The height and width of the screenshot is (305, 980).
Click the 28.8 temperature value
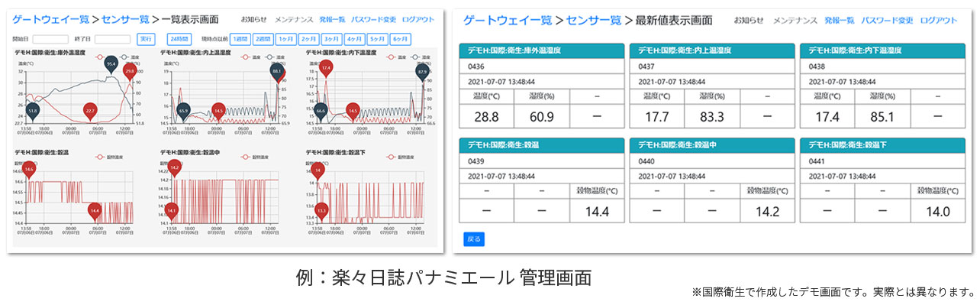[x=486, y=116]
